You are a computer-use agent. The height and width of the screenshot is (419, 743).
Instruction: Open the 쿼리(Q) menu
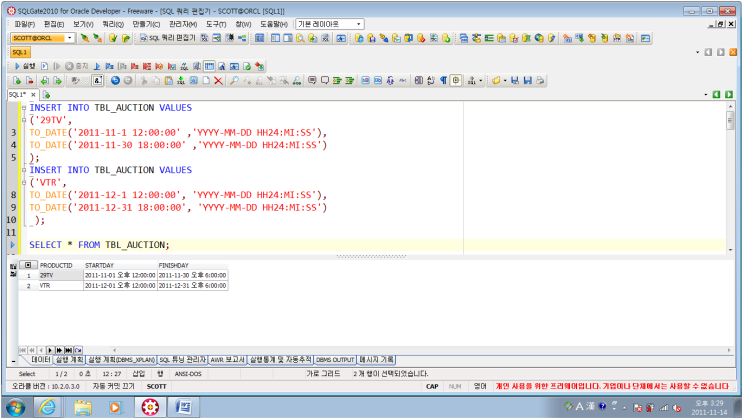pos(113,24)
